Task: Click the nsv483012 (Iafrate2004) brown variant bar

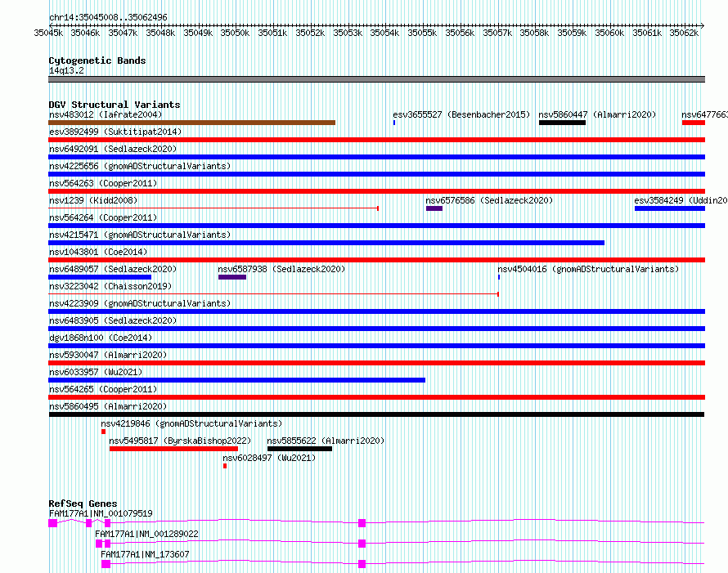Action: point(191,123)
